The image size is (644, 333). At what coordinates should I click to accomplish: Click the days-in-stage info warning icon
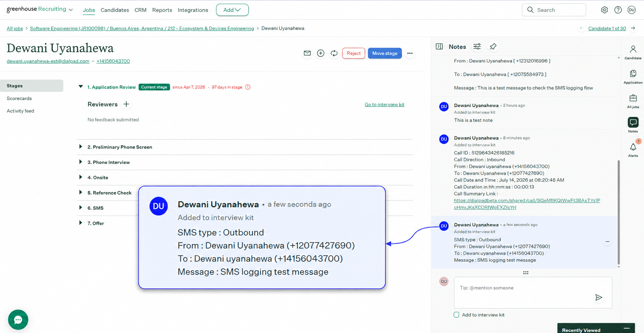pyautogui.click(x=248, y=87)
